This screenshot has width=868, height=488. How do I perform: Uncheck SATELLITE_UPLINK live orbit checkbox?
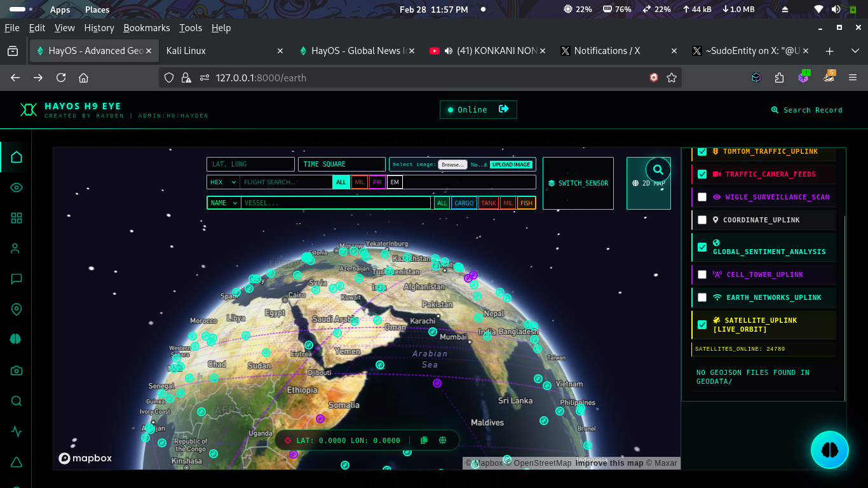tap(702, 325)
